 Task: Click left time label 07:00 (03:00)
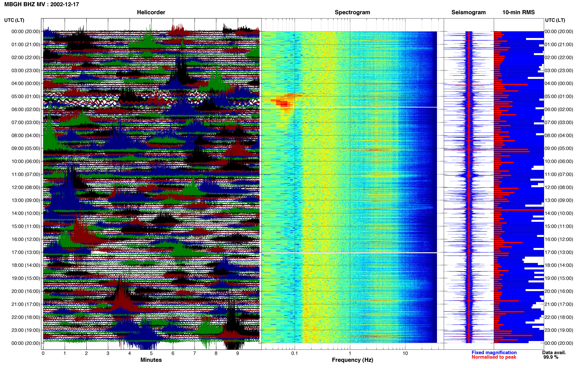26,122
